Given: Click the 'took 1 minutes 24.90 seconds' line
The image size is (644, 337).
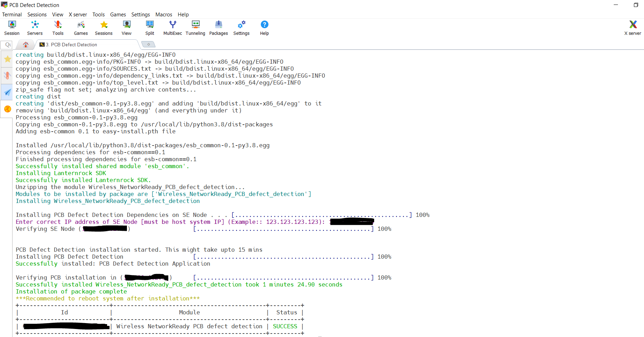Looking at the screenshot, I should pos(179,284).
